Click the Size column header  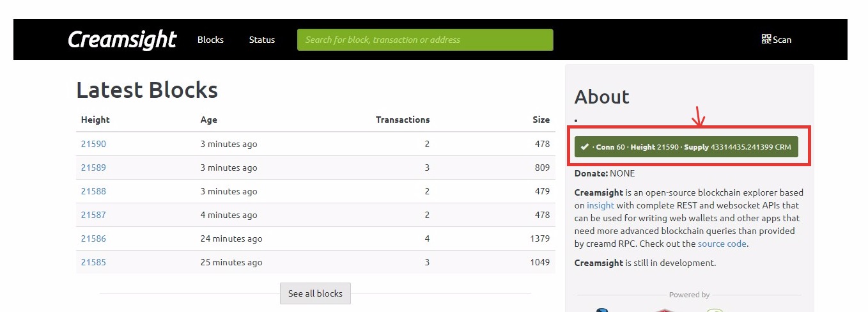pos(541,120)
